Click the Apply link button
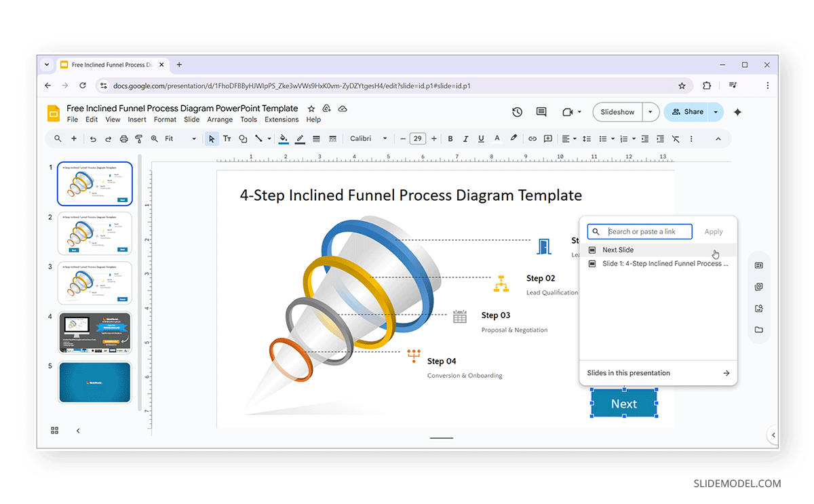814x504 pixels. tap(714, 231)
